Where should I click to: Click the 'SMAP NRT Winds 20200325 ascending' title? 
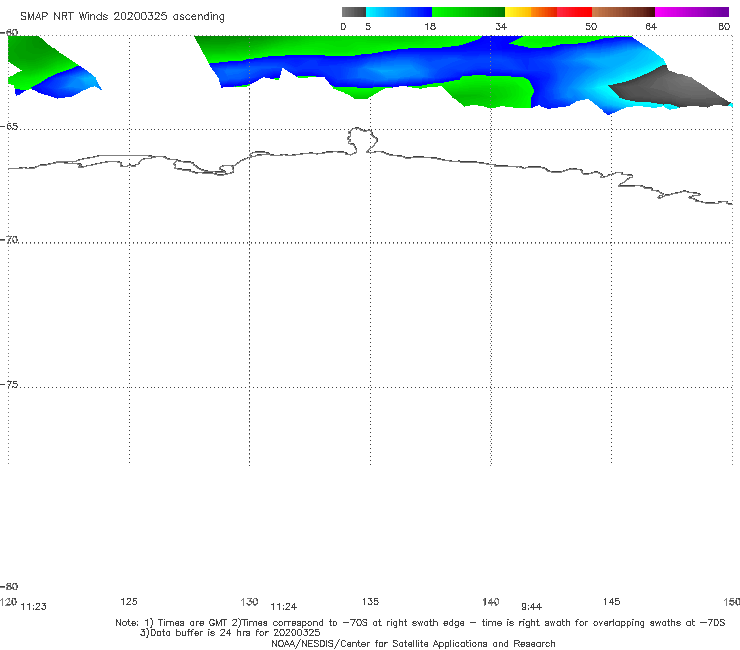click(122, 17)
